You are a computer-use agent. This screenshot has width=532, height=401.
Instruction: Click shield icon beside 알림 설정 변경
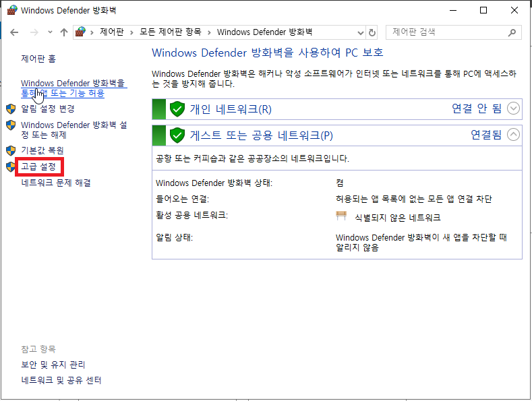pos(11,109)
